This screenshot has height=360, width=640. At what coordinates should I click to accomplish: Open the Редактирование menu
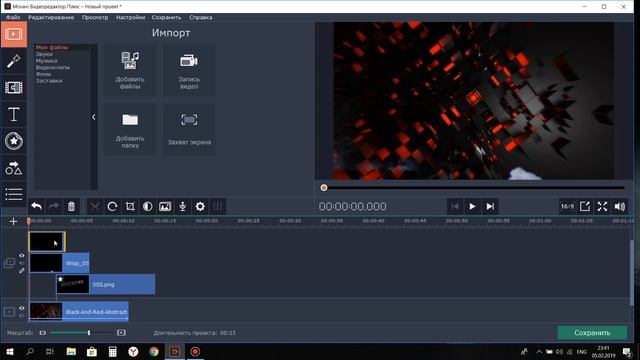pyautogui.click(x=51, y=18)
